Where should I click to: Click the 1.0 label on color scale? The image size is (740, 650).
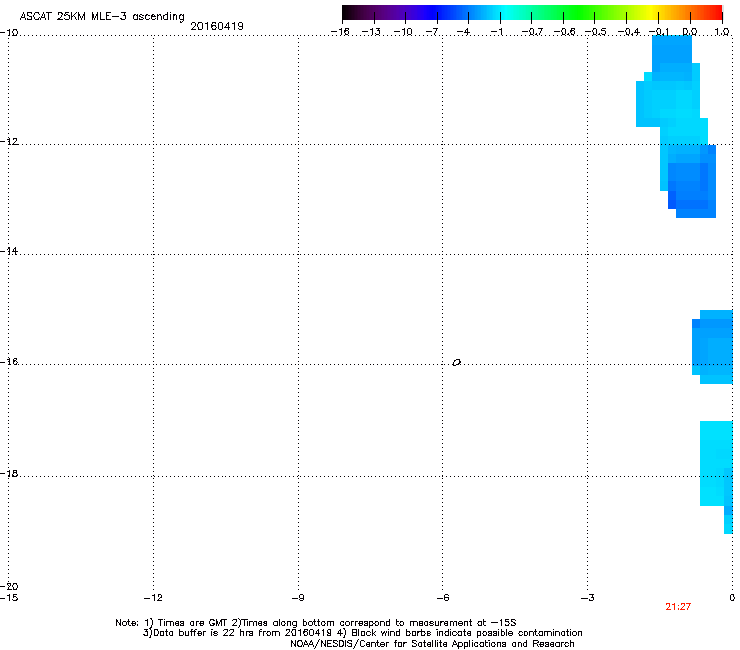click(x=722, y=32)
